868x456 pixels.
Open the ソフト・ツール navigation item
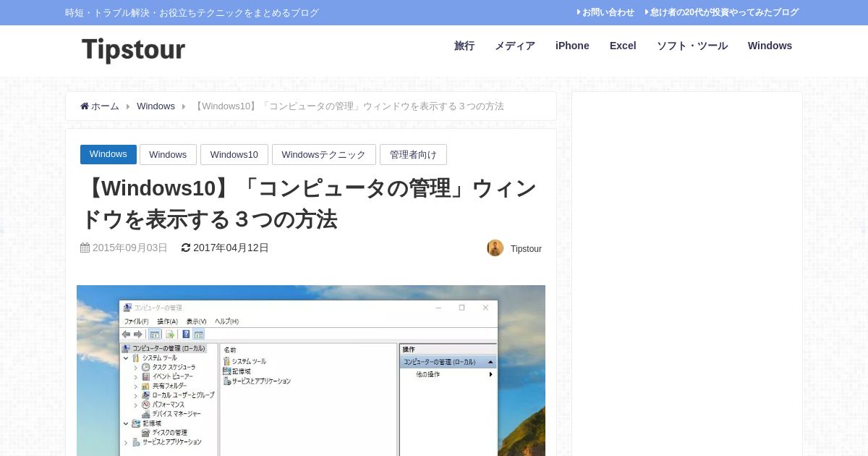coord(692,46)
